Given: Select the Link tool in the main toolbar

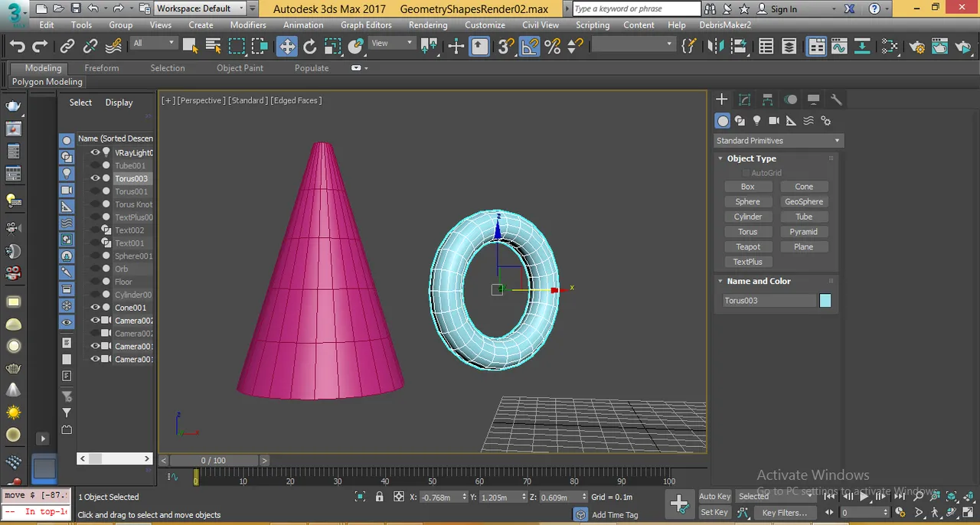Looking at the screenshot, I should (x=67, y=47).
